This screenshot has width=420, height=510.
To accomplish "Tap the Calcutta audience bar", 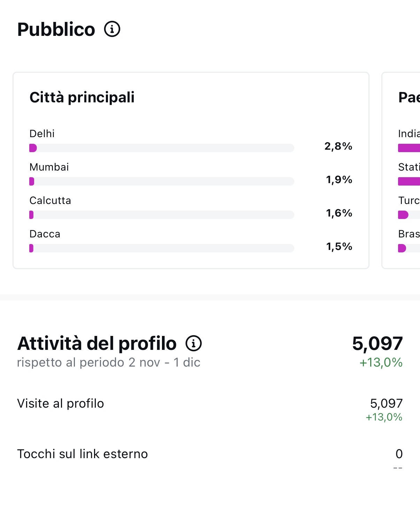I will 162,215.
